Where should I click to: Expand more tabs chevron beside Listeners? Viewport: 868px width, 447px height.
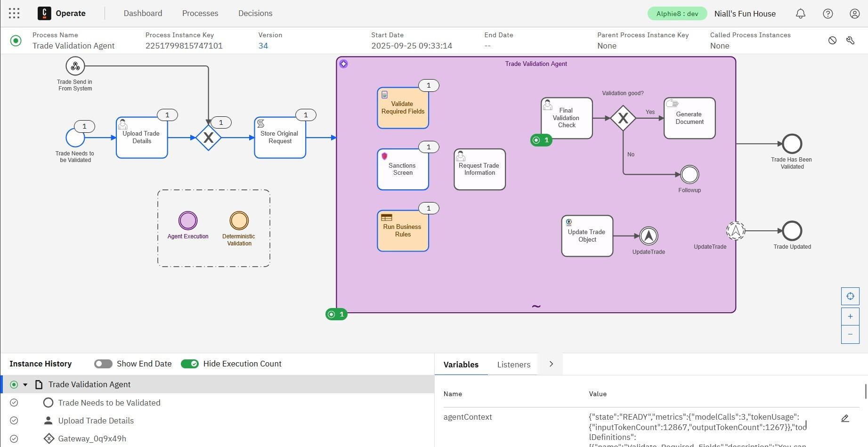(x=551, y=364)
